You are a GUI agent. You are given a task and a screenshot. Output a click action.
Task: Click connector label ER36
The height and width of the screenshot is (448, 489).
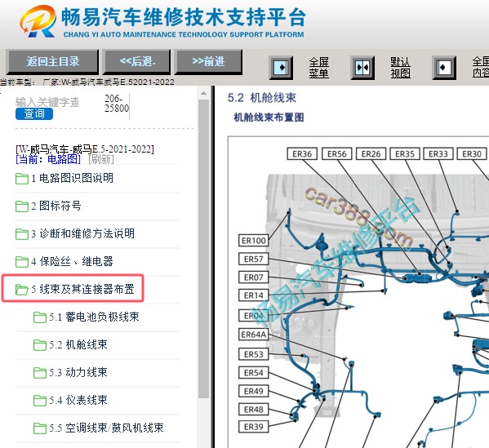(x=302, y=153)
